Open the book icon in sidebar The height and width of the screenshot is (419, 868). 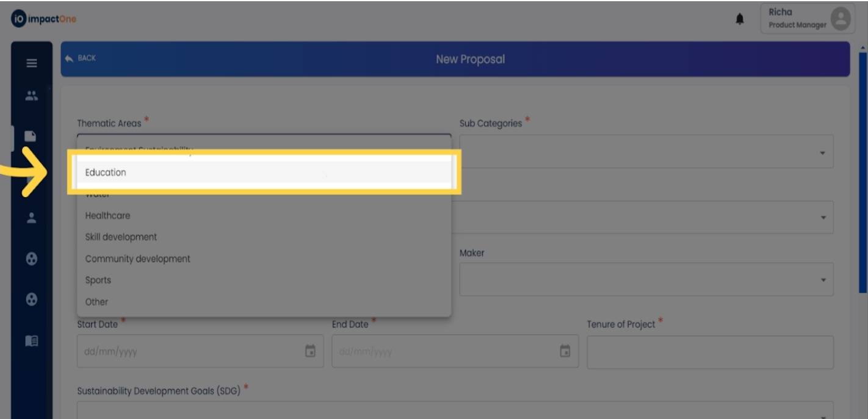click(31, 341)
